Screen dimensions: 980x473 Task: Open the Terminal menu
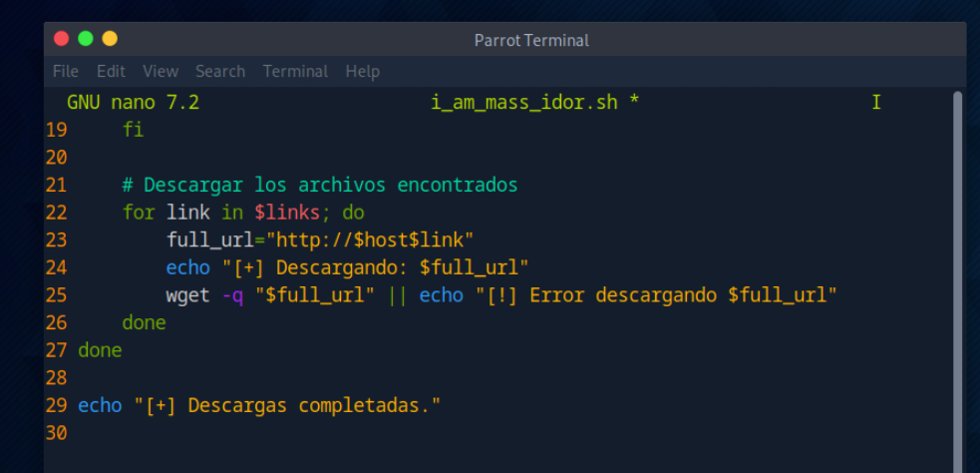point(295,71)
